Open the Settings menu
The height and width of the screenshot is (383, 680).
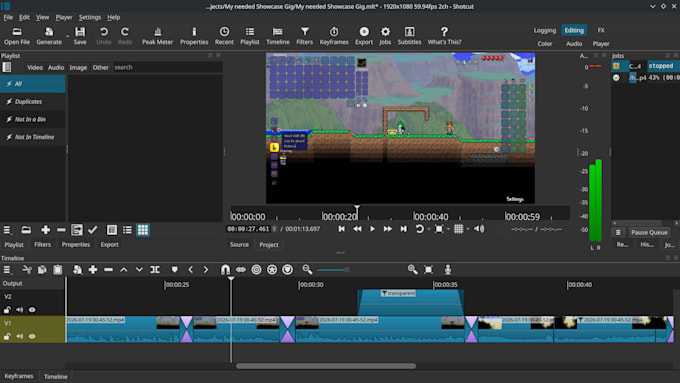pyautogui.click(x=90, y=17)
